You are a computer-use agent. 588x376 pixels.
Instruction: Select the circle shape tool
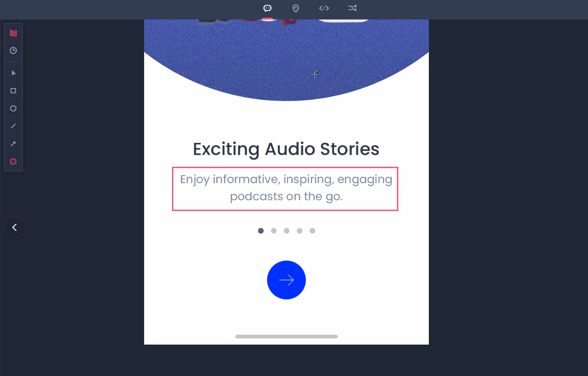pyautogui.click(x=13, y=108)
